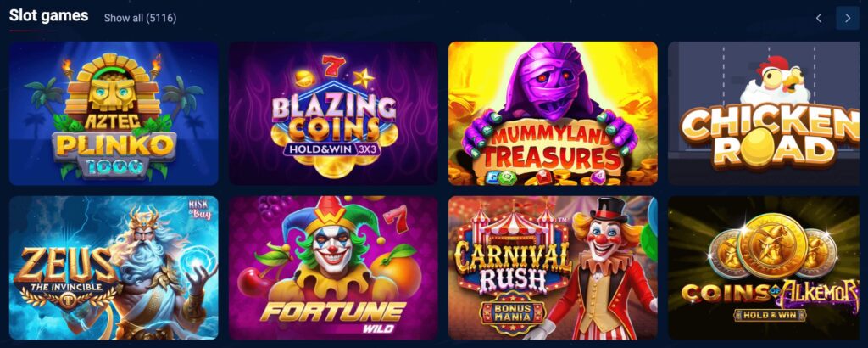Select the Fortune Wild joker game
The height and width of the screenshot is (348, 868).
pos(333,267)
